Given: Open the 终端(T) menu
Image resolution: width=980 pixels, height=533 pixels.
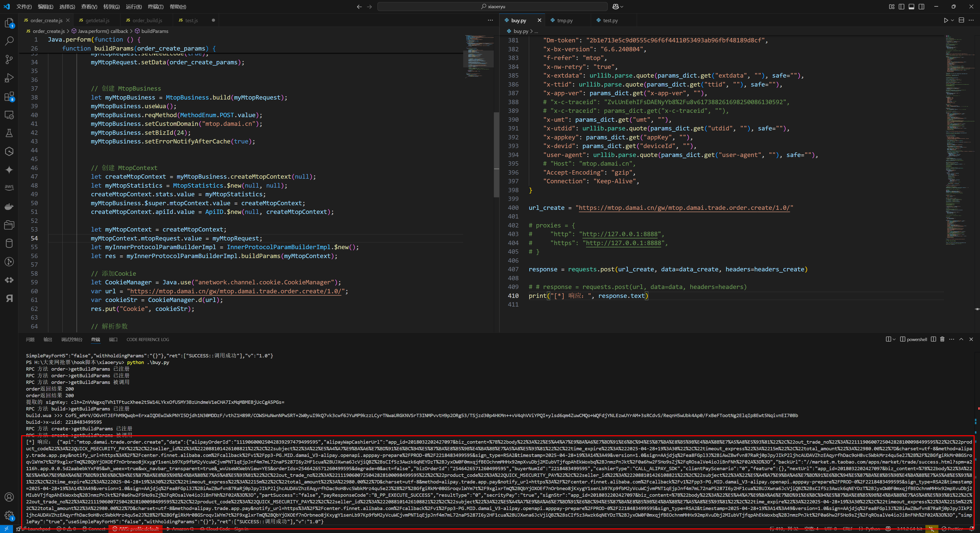Looking at the screenshot, I should coord(156,6).
